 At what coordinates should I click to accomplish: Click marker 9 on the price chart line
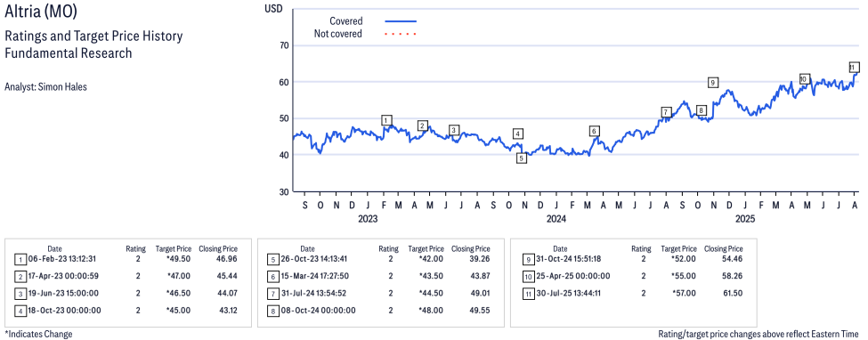pyautogui.click(x=713, y=83)
